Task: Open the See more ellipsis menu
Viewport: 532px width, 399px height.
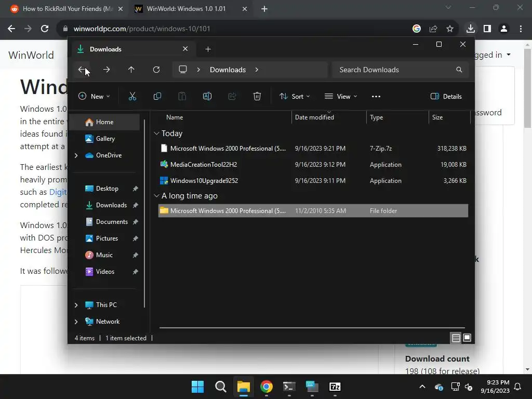Action: point(376,96)
